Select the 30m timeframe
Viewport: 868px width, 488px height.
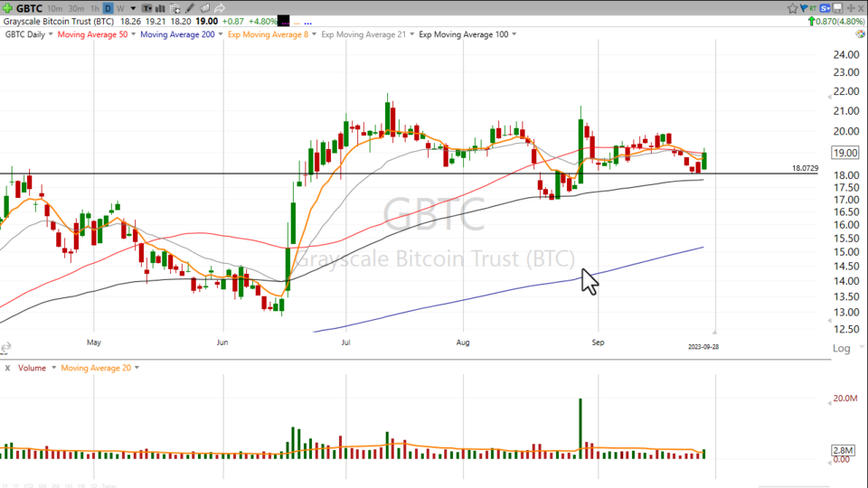(x=76, y=8)
